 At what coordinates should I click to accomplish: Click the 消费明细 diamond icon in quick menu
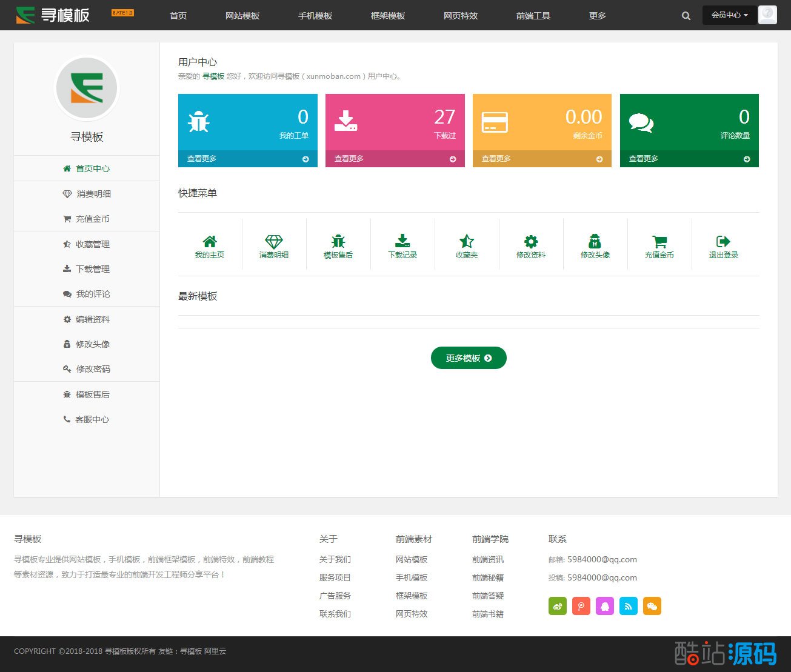point(274,241)
